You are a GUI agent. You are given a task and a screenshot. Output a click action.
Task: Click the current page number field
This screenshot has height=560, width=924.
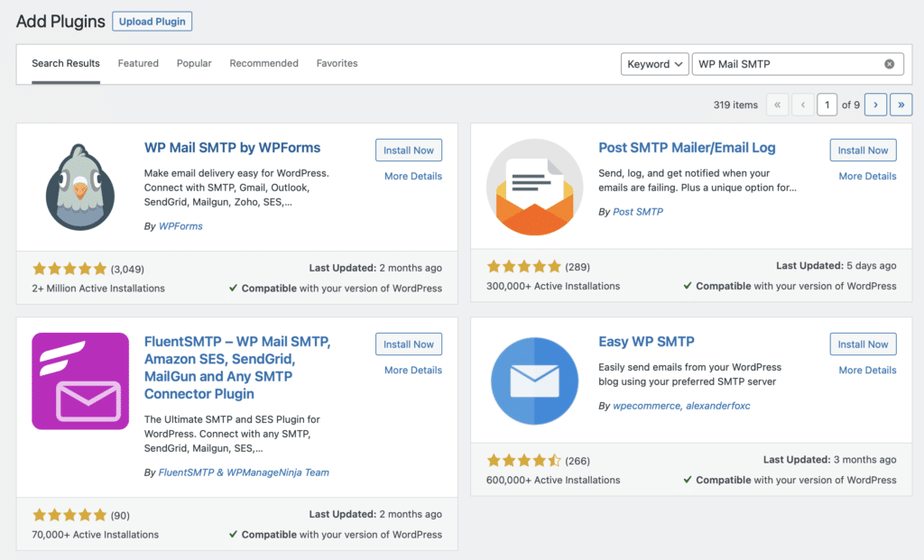827,105
